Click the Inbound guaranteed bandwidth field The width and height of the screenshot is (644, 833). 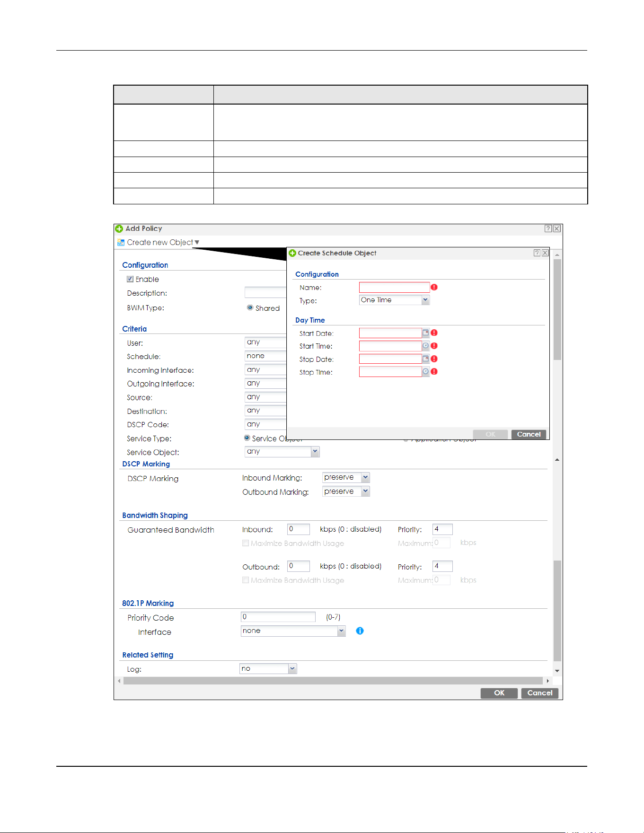[299, 529]
